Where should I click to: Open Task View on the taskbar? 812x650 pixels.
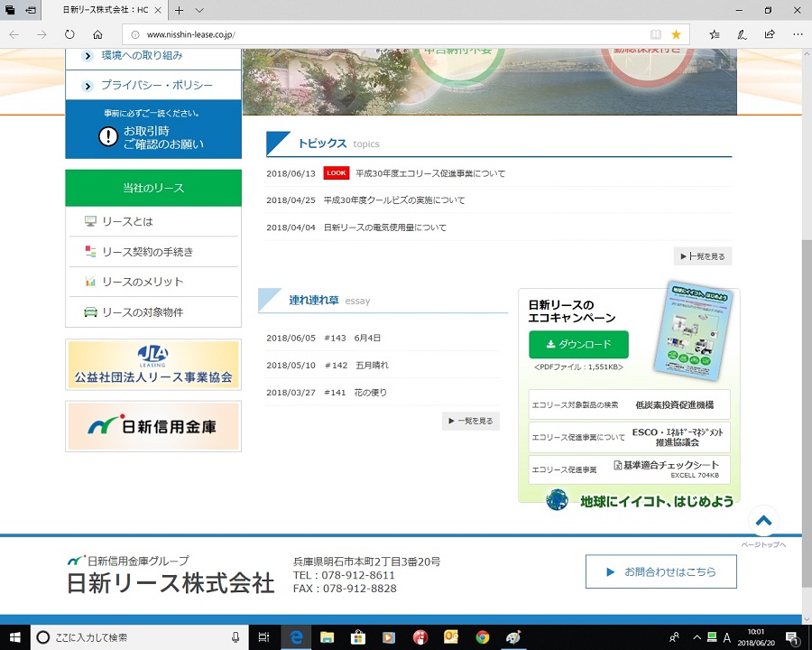(x=264, y=637)
